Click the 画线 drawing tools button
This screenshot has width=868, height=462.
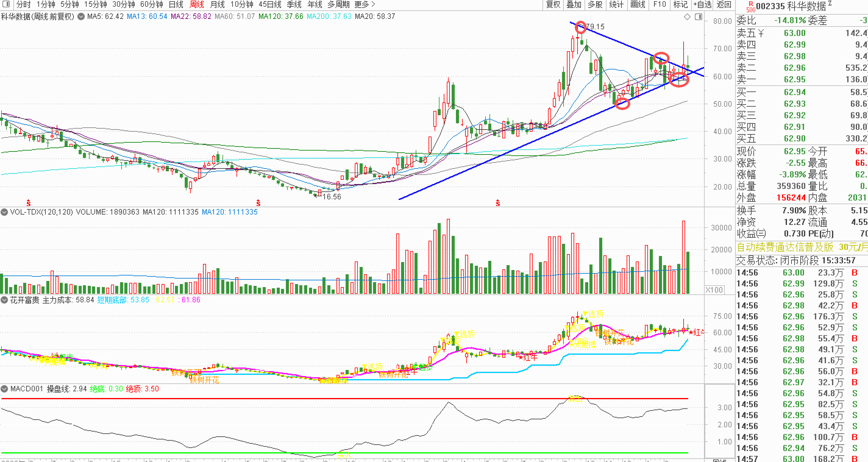638,4
